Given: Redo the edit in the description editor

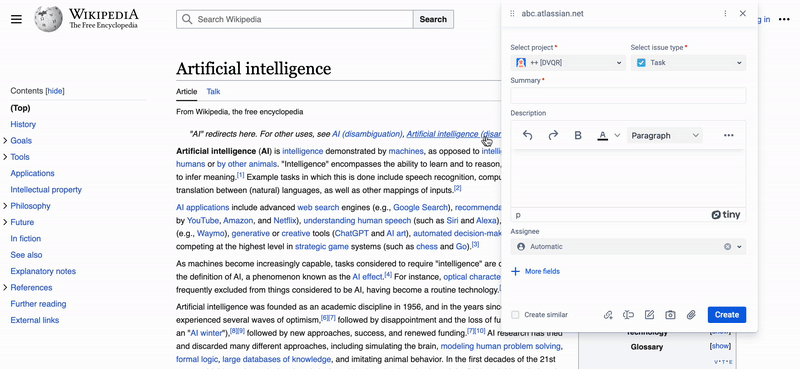Looking at the screenshot, I should [x=553, y=135].
